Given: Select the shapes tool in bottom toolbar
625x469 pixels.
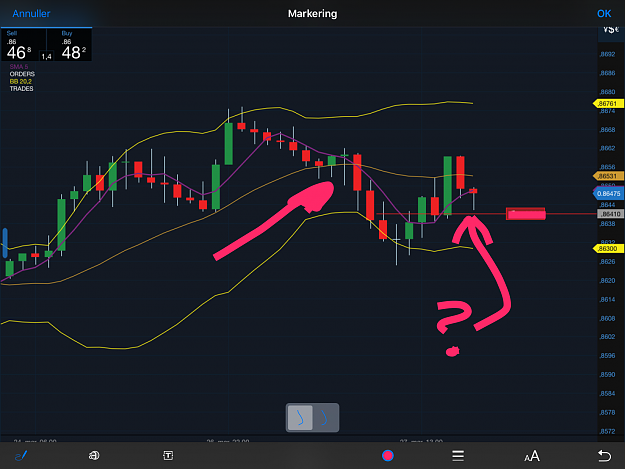Looking at the screenshot, I should point(94,455).
